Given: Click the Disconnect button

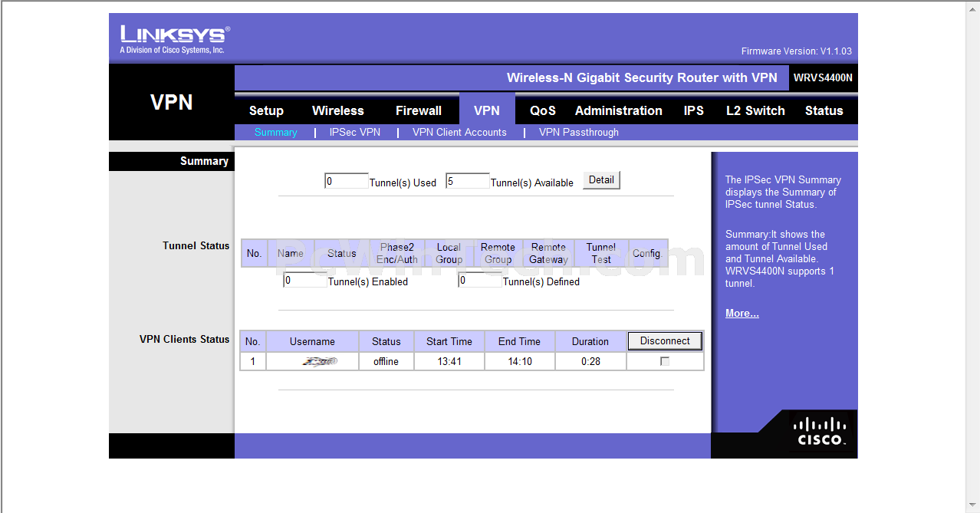Looking at the screenshot, I should point(665,341).
